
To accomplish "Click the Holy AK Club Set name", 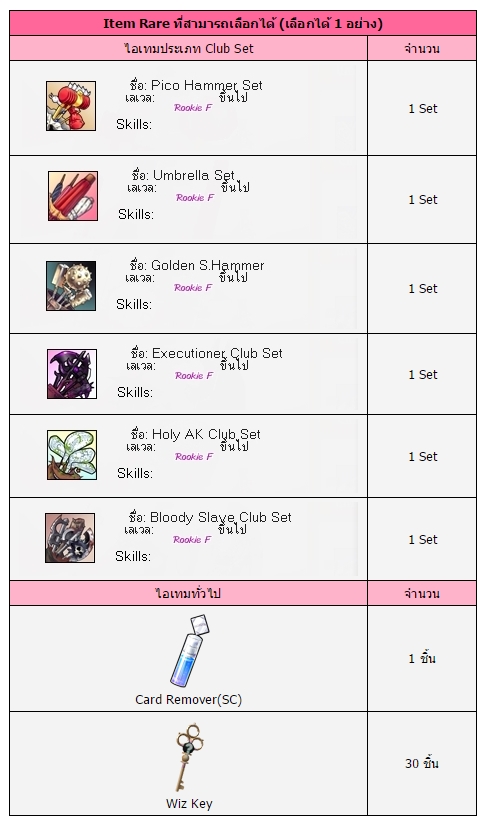I will (206, 434).
